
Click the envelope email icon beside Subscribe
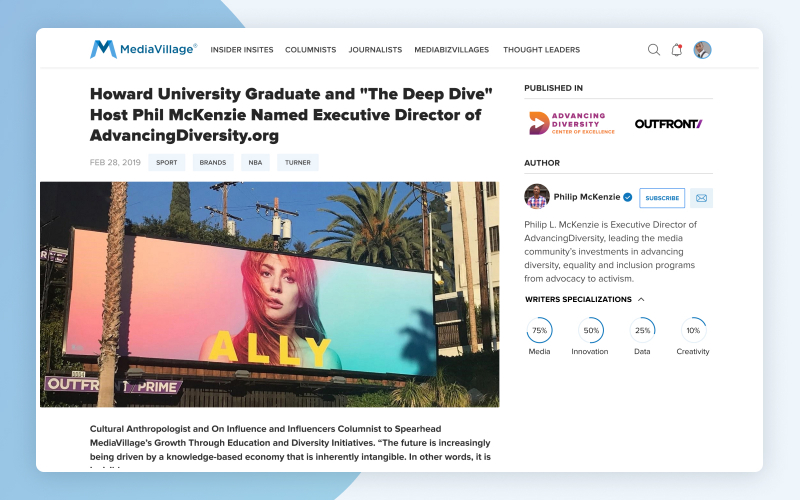tap(701, 198)
